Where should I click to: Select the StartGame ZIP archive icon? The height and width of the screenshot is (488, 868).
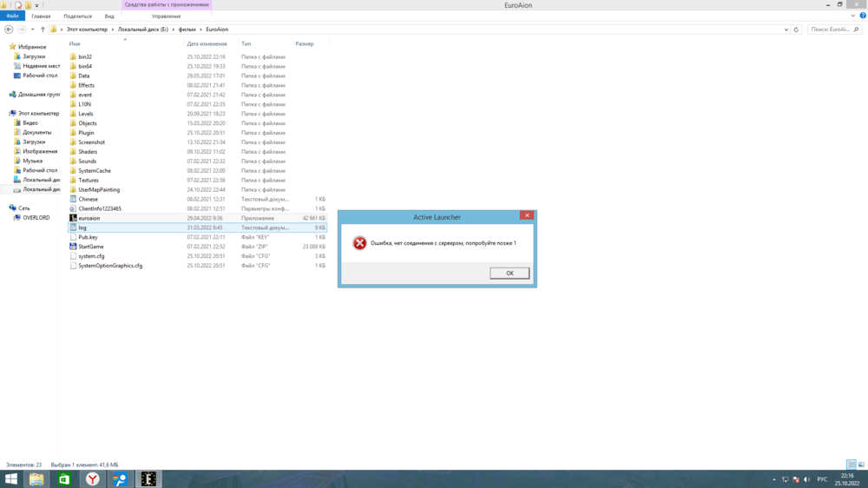click(74, 247)
